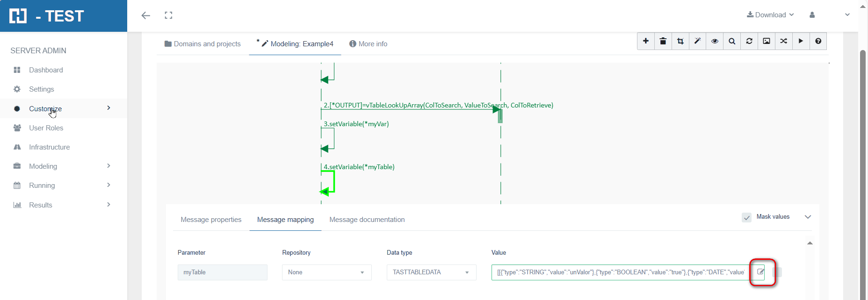Click the trash delete icon in the toolbar
Viewport: 868px width, 300px height.
(663, 41)
